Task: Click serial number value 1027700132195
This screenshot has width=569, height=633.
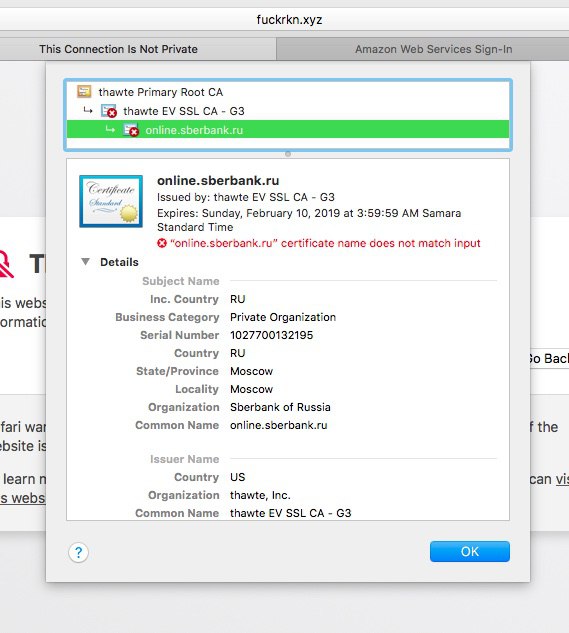Action: point(271,335)
